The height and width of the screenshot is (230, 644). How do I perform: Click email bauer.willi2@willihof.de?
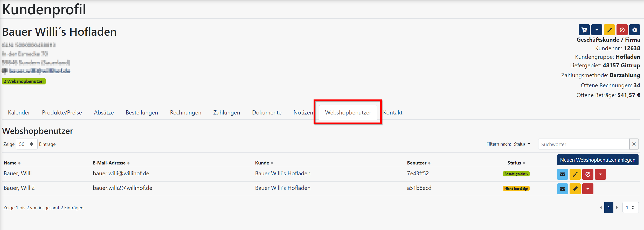122,188
